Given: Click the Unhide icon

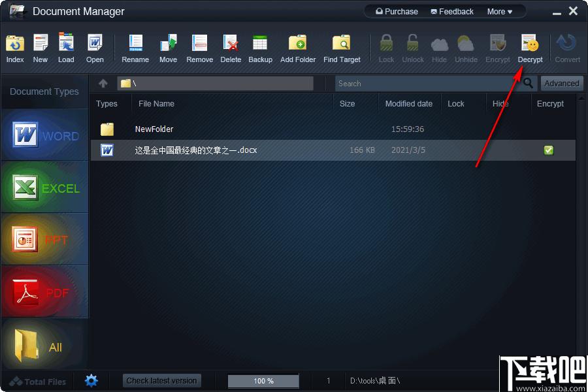Looking at the screenshot, I should point(466,44).
